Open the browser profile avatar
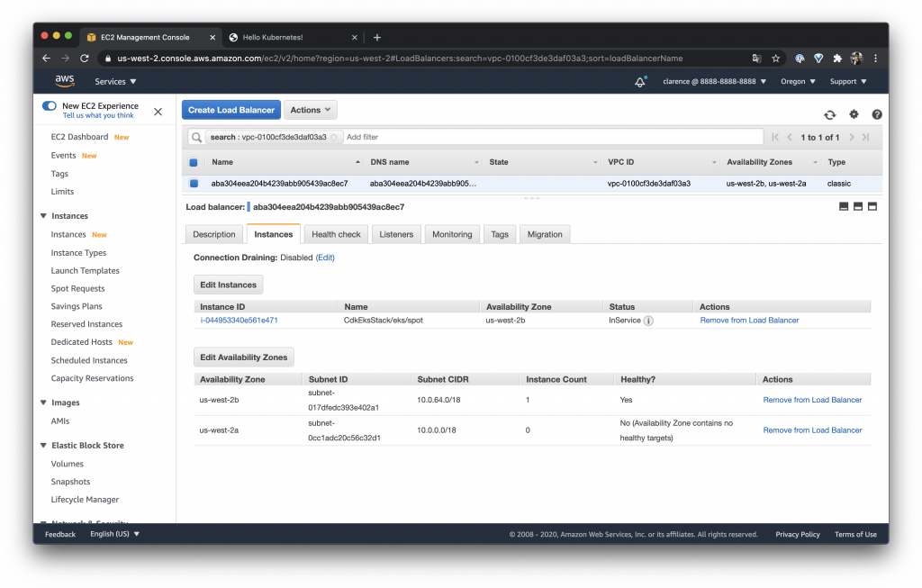The width and height of the screenshot is (922, 588). click(x=856, y=59)
